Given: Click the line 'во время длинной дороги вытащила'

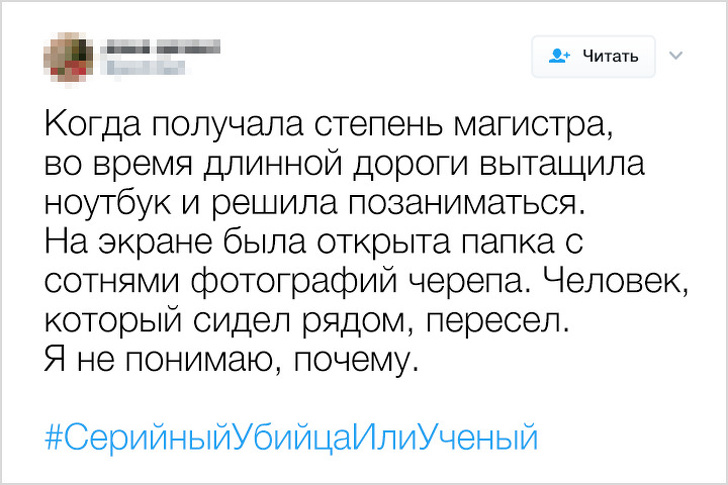Looking at the screenshot, I should [345, 163].
